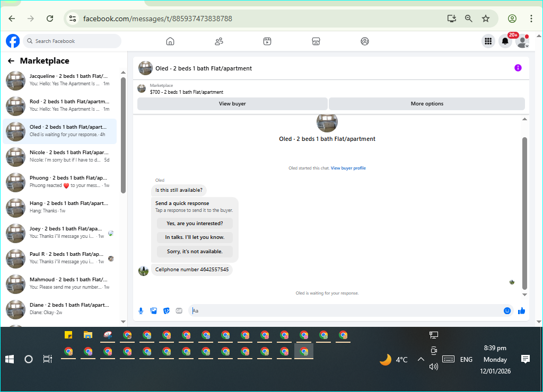Open the Facebook Home icon
The image size is (543, 392).
[x=170, y=41]
